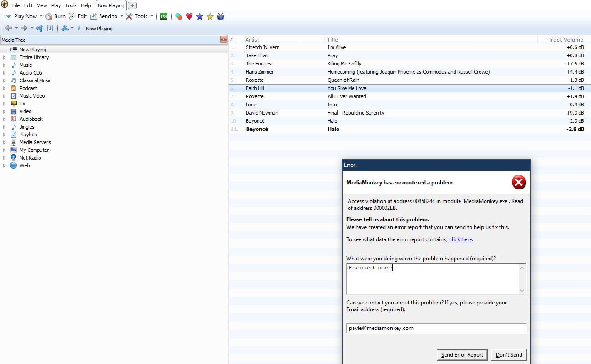Screen dimensions: 591x364
Task: Click the yellow star toolbar icon
Action: point(210,16)
